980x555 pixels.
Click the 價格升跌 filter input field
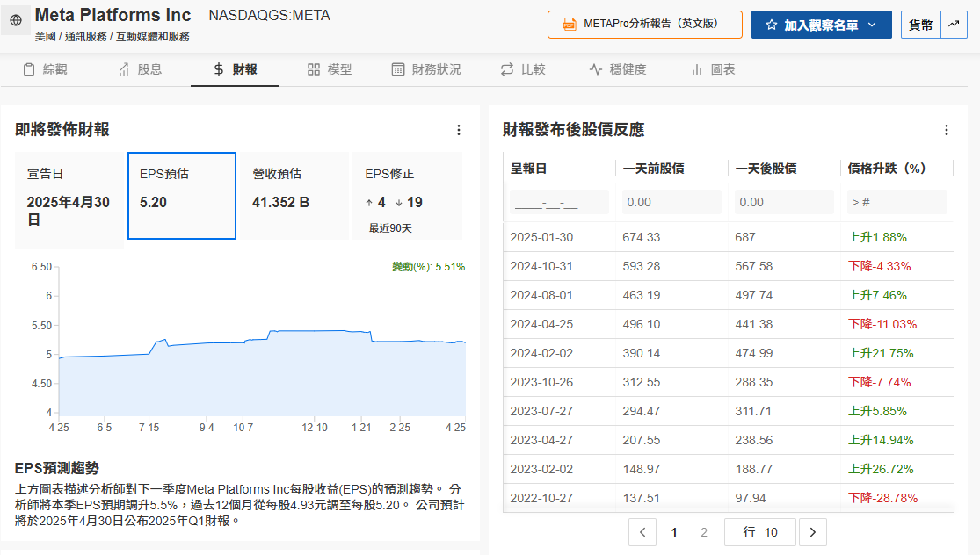tap(897, 202)
